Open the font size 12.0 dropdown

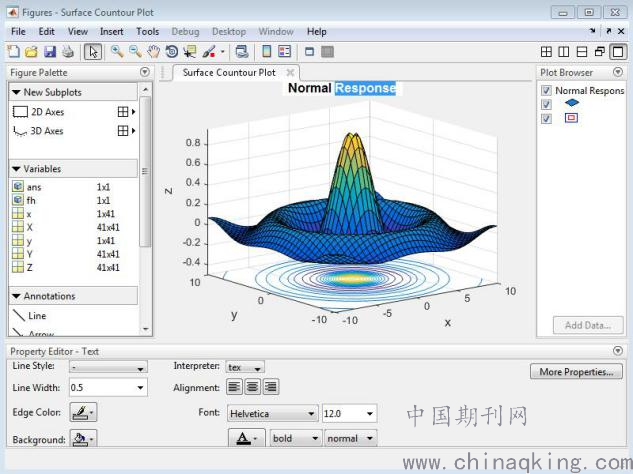[x=350, y=413]
